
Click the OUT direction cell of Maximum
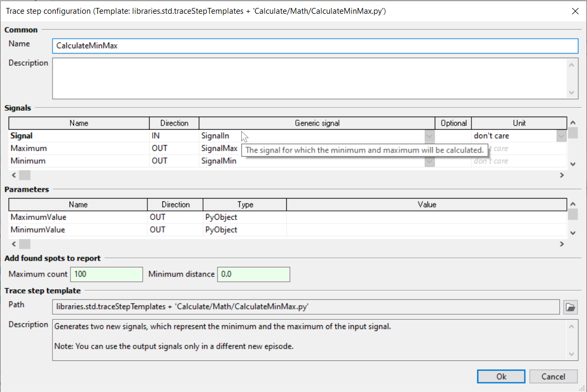point(174,148)
